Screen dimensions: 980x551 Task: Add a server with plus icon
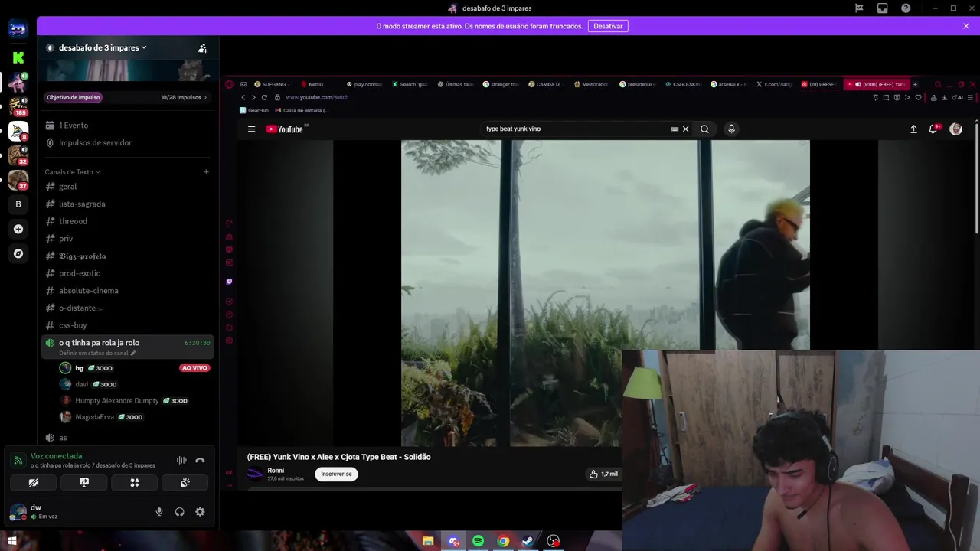point(18,229)
